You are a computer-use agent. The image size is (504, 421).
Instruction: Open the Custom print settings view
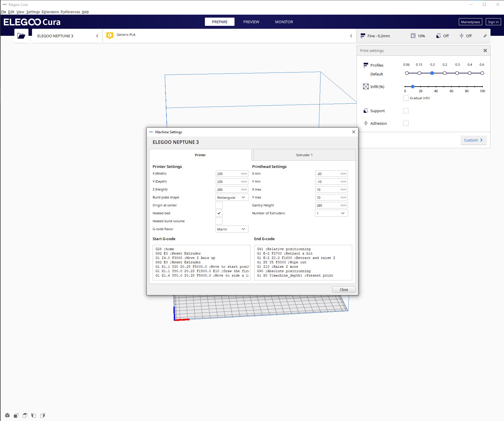pyautogui.click(x=473, y=140)
